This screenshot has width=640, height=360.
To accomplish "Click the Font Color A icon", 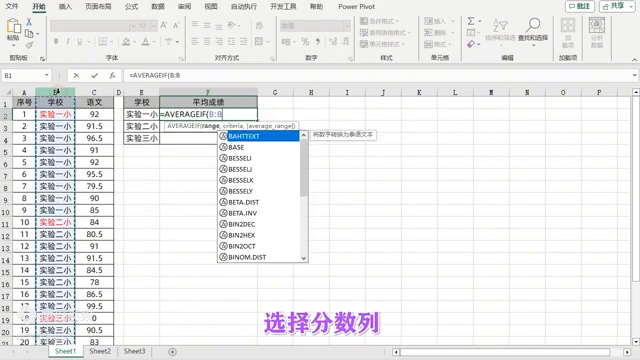I will (x=145, y=42).
